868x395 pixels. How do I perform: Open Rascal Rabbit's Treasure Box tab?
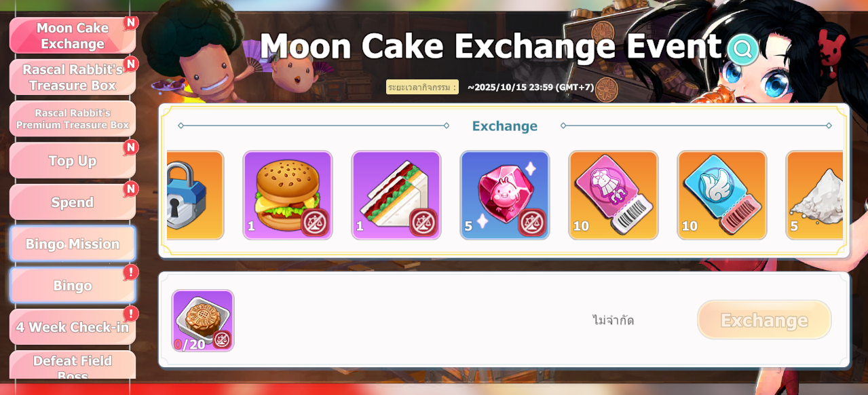[x=73, y=77]
